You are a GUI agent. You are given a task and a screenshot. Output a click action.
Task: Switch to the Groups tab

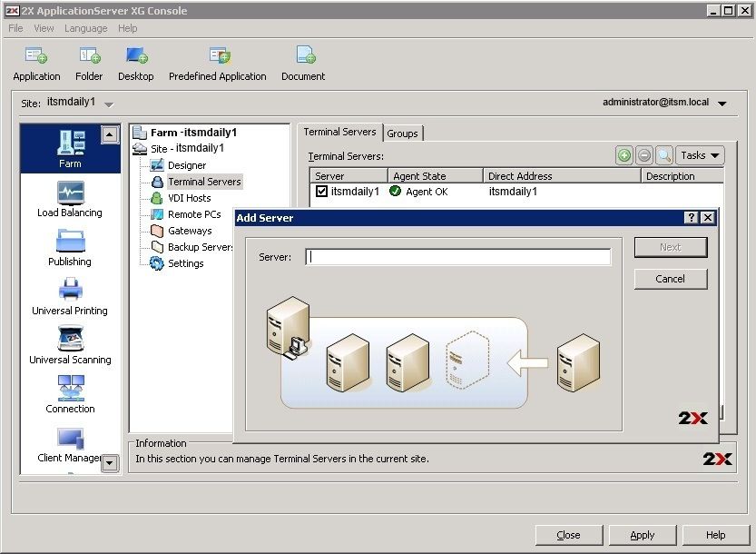[x=403, y=134]
